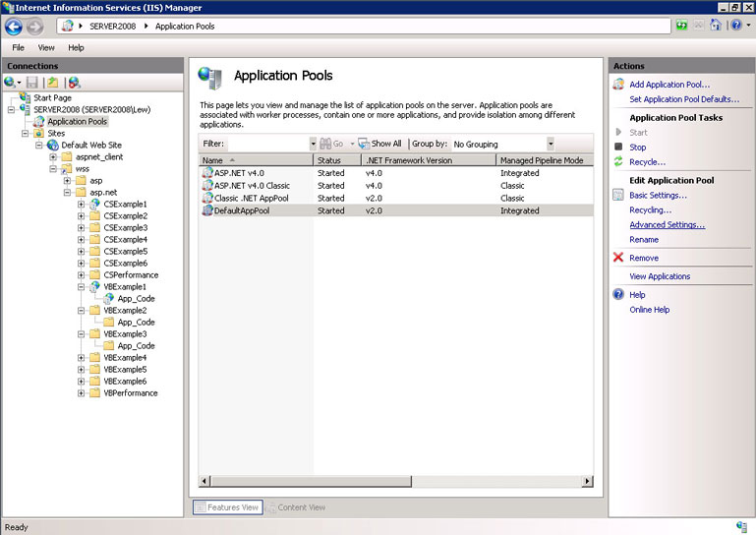The image size is (756, 535).
Task: Click SERVER2008 in the breadcrumb path
Action: pos(112,27)
